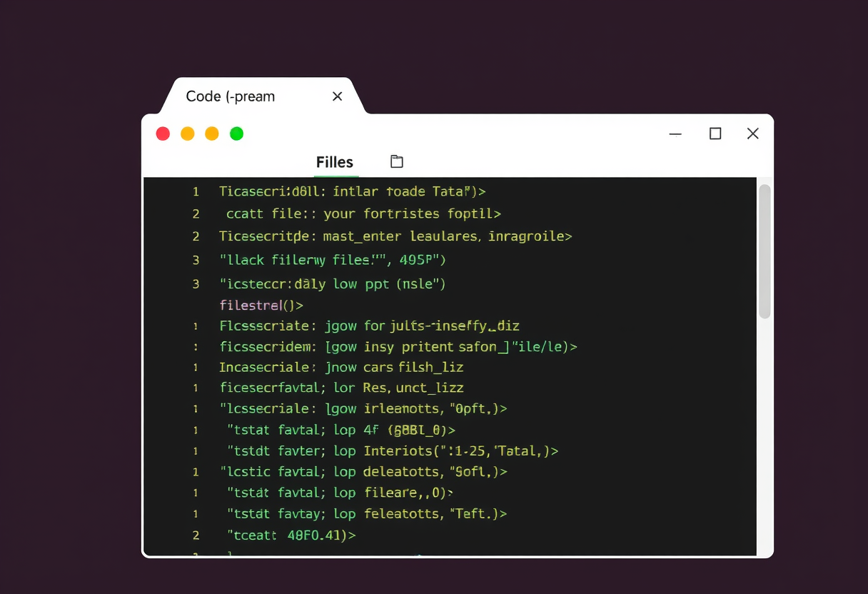Screen dimensions: 868x594
Task: Click the vertical scrollbar thumb
Action: (764, 251)
